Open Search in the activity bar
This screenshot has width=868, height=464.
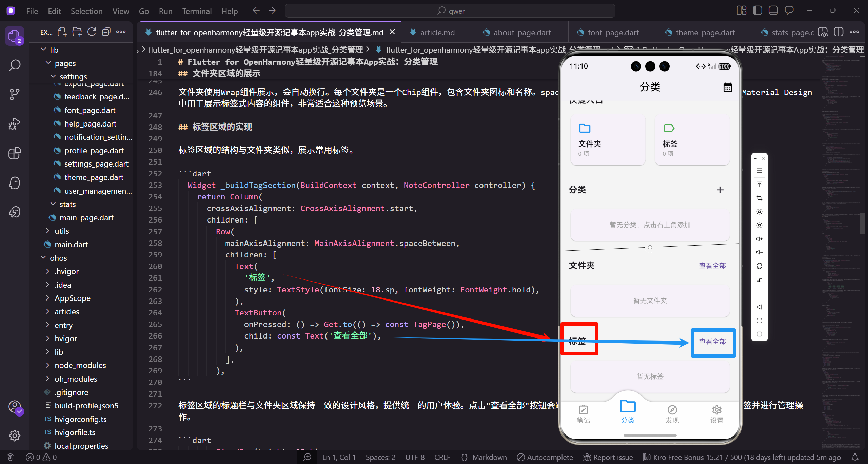tap(14, 65)
